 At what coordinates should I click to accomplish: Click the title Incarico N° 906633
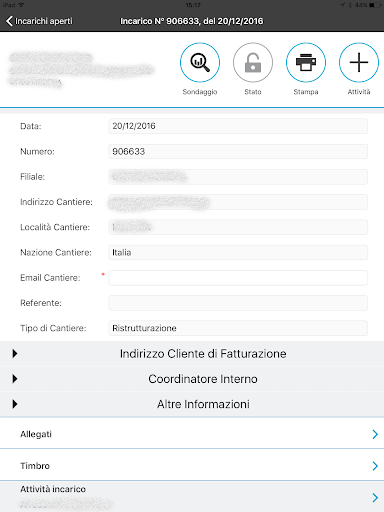[x=192, y=21]
